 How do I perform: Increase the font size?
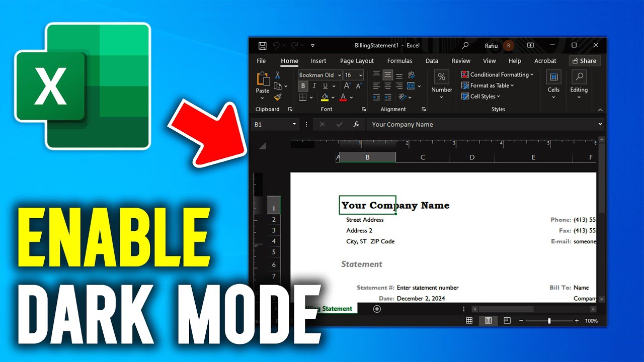(347, 86)
